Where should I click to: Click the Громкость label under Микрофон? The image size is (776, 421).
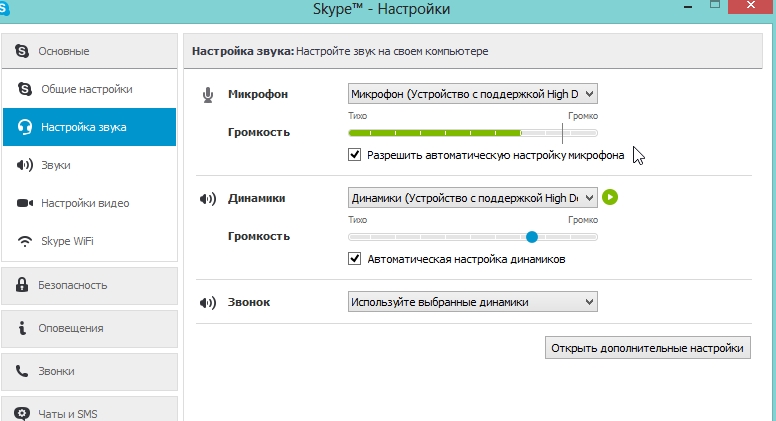(x=259, y=132)
